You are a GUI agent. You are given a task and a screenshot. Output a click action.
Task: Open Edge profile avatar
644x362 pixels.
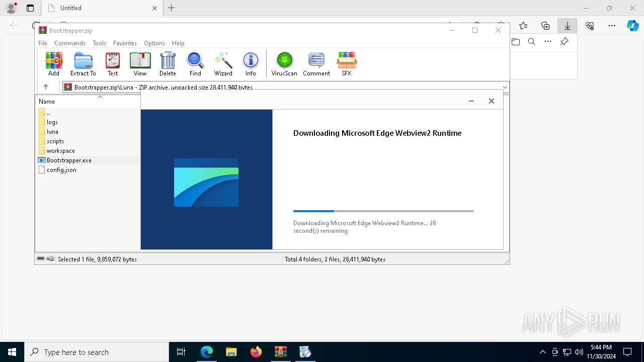(11, 8)
